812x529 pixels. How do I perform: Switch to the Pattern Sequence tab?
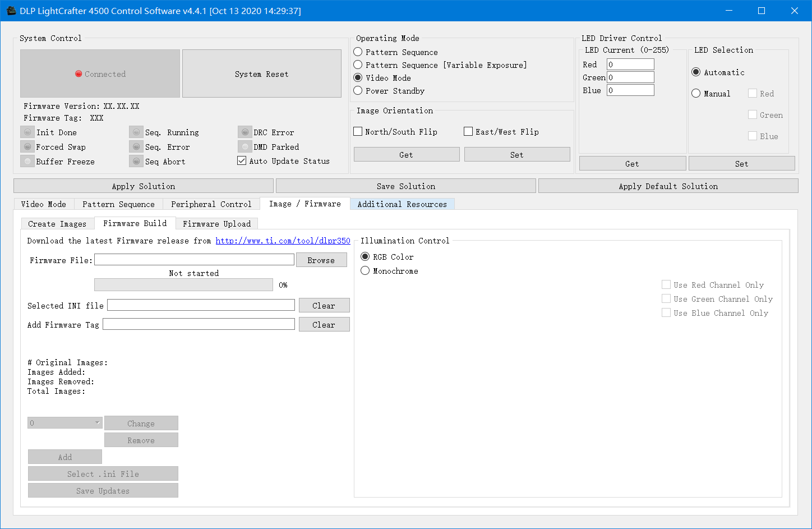[x=118, y=204]
